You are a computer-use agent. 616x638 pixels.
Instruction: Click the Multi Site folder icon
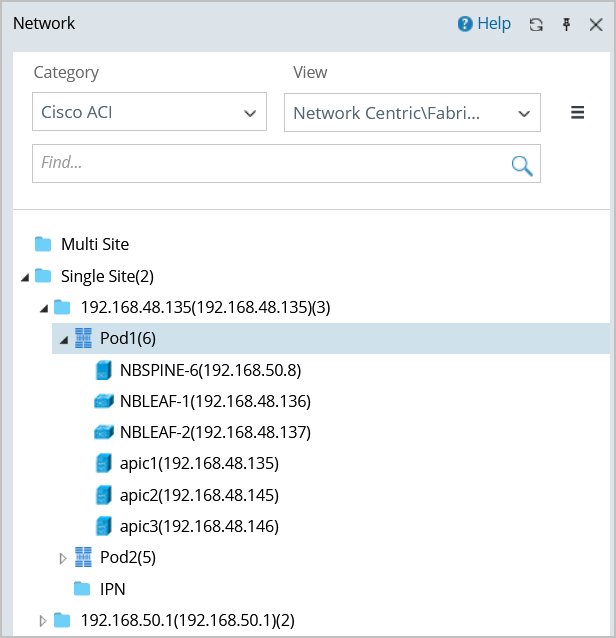pos(43,244)
